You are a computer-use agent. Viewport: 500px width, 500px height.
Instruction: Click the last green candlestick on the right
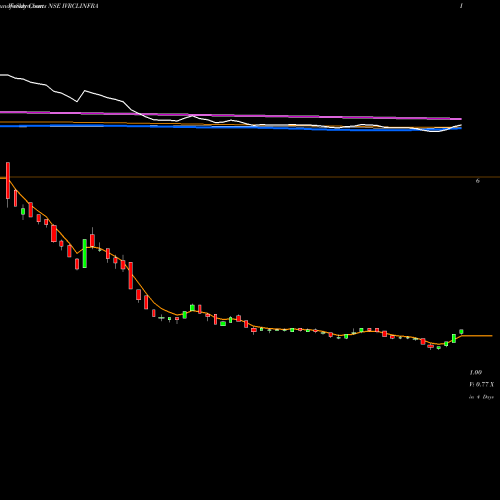coord(461,332)
